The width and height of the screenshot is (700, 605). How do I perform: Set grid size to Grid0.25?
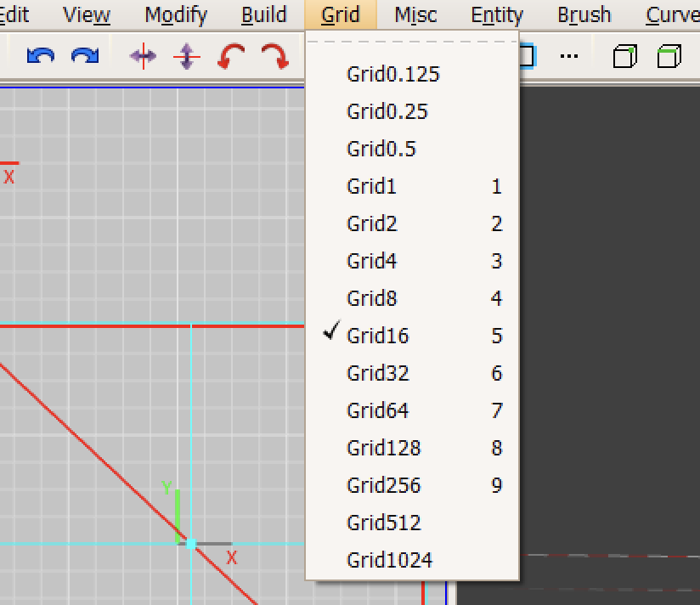[x=412, y=111]
